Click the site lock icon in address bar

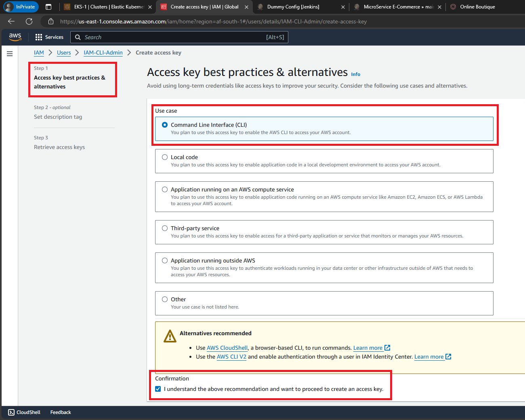[x=51, y=21]
